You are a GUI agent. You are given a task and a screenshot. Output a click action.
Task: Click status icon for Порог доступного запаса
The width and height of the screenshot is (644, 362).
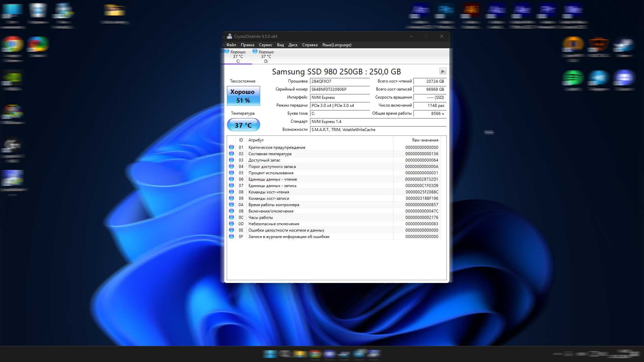point(231,166)
